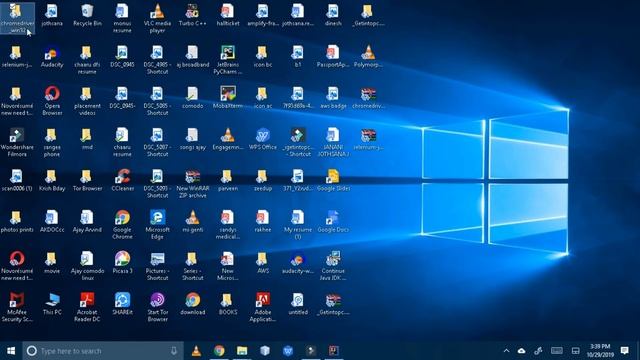Select the placement videos folder
Screen dimensions: 640x360
point(87,101)
